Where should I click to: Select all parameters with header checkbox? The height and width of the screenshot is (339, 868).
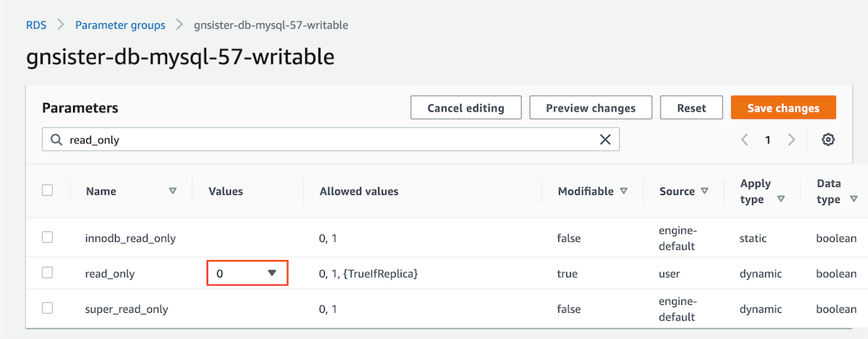[x=48, y=191]
